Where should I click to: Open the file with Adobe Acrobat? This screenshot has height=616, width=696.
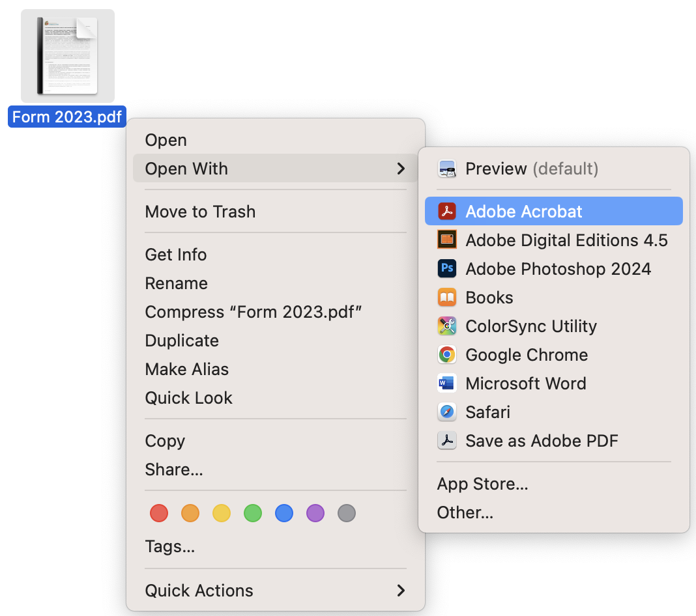pyautogui.click(x=553, y=211)
